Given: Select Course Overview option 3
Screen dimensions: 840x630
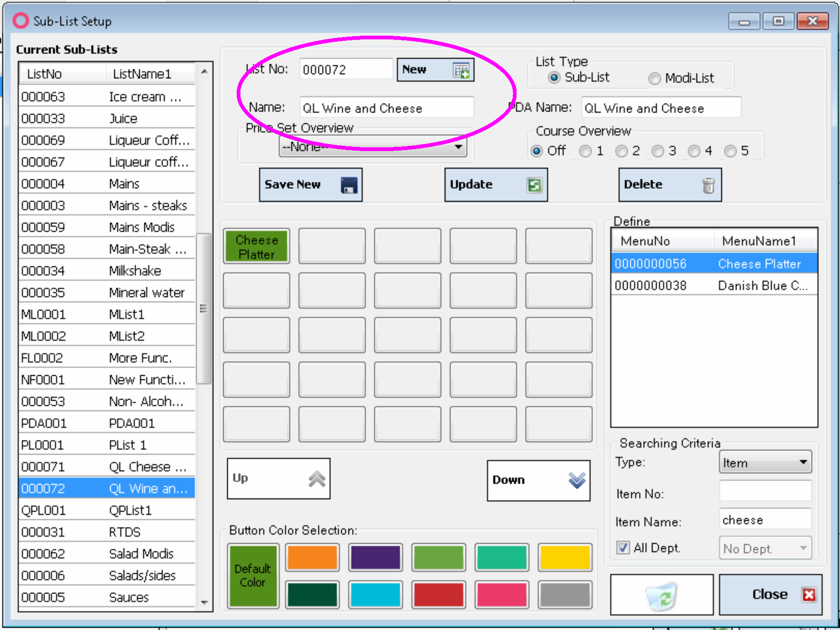Looking at the screenshot, I should click(x=658, y=151).
